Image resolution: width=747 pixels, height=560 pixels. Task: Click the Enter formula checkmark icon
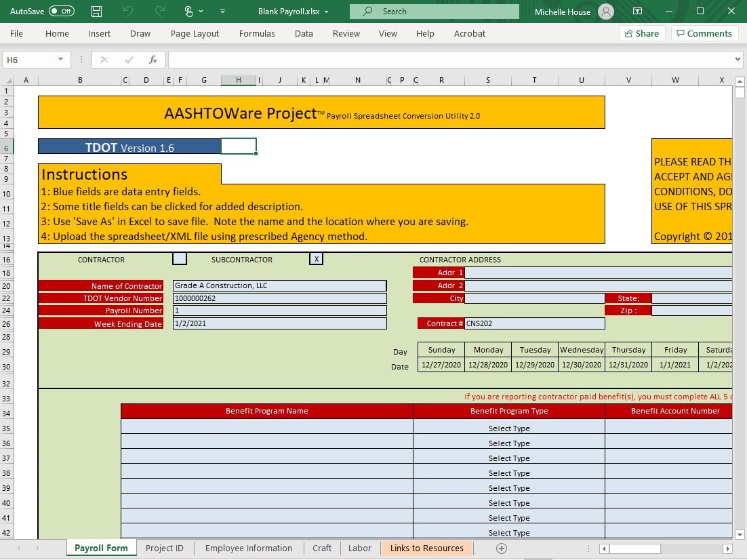[129, 60]
